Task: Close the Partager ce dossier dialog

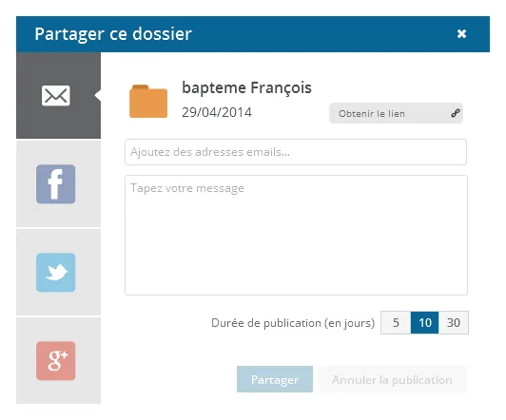Action: (461, 33)
